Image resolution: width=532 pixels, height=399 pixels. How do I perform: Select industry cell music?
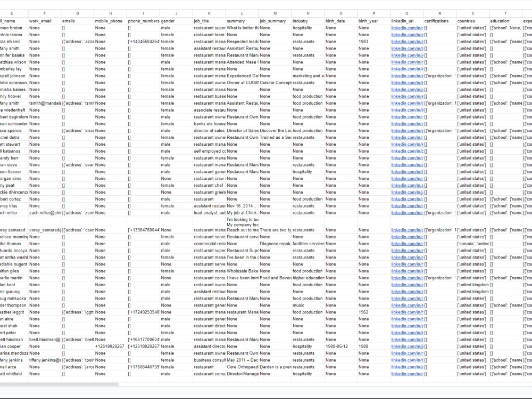tap(307, 305)
